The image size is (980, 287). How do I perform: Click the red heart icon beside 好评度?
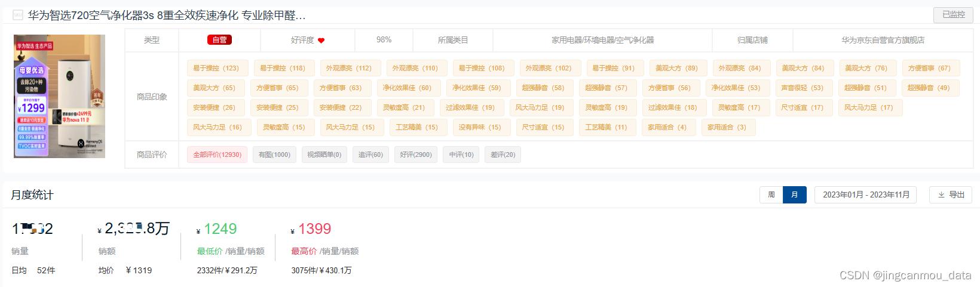[321, 41]
